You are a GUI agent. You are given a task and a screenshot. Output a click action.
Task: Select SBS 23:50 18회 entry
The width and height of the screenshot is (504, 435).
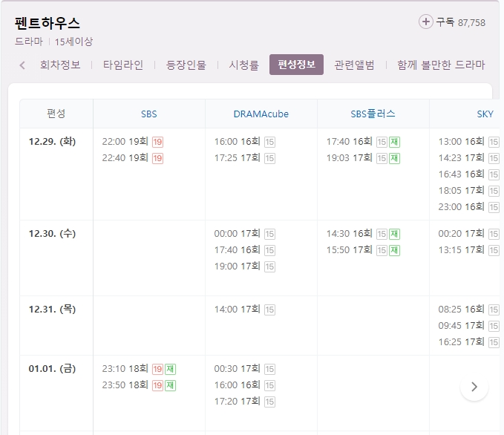click(125, 385)
